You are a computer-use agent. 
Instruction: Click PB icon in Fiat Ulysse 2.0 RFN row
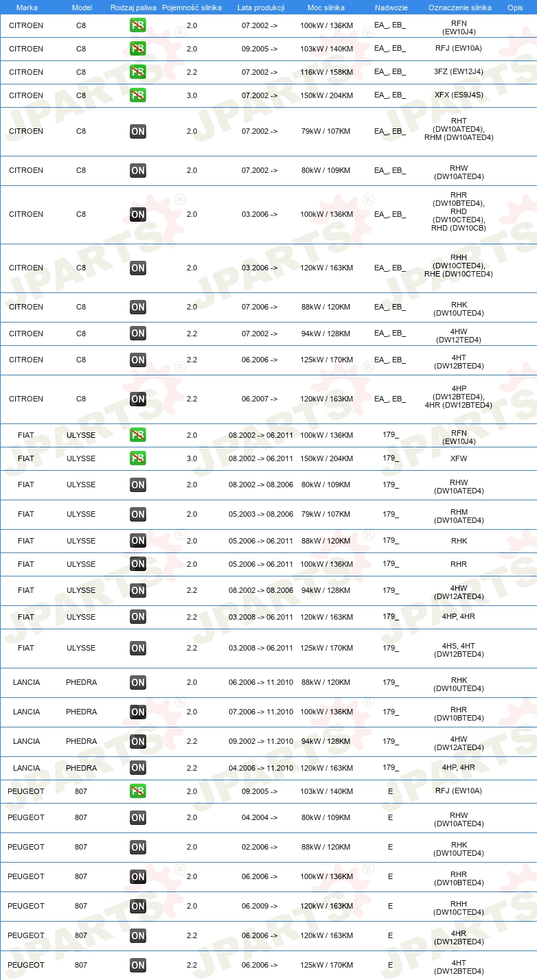(x=137, y=435)
